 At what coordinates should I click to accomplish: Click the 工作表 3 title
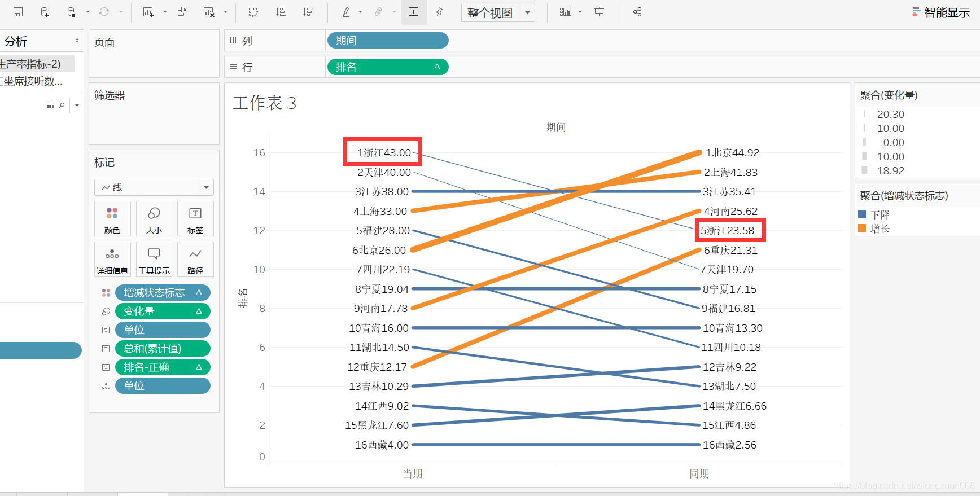265,103
